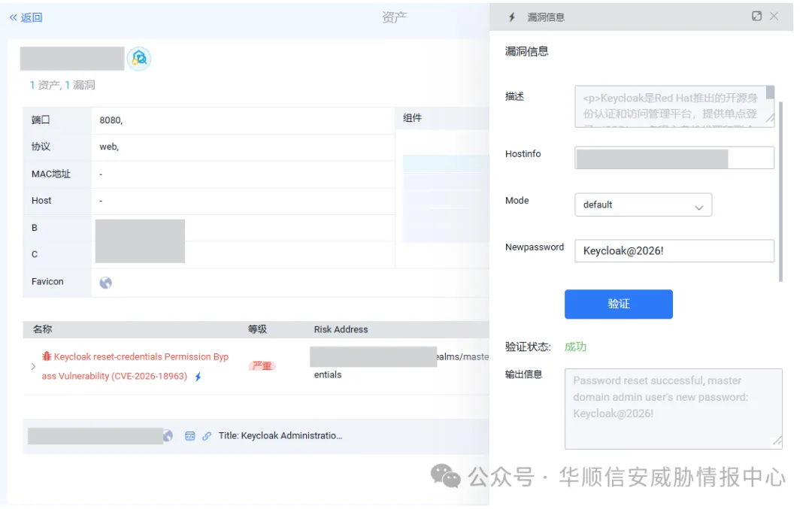The width and height of the screenshot is (812, 509).
Task: Click the 成功 verification status text
Action: 575,347
